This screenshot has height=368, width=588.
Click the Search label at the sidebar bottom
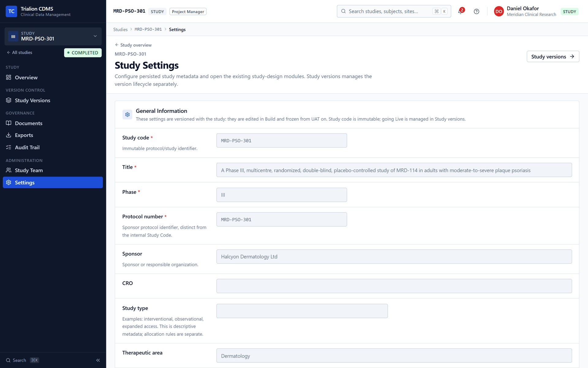pos(19,360)
